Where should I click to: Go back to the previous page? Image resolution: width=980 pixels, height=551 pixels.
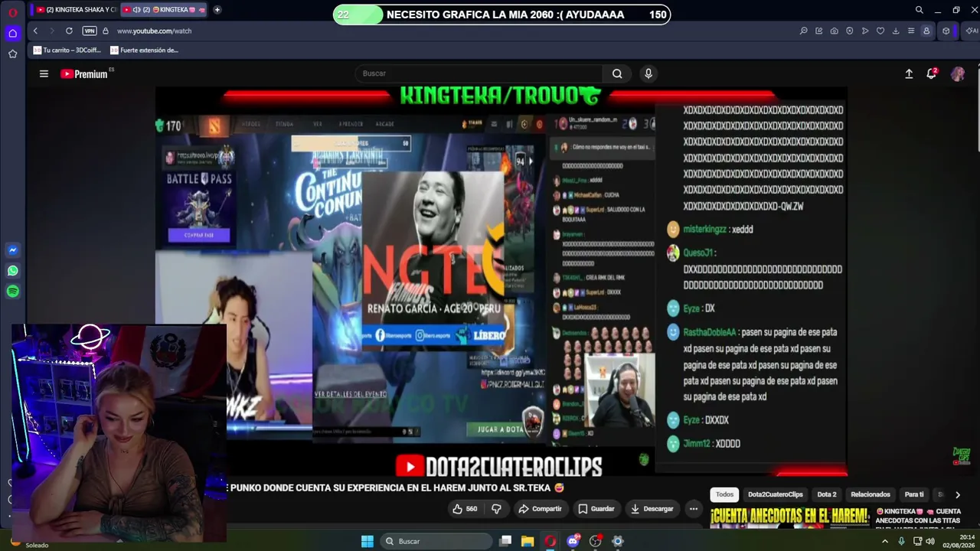(35, 31)
